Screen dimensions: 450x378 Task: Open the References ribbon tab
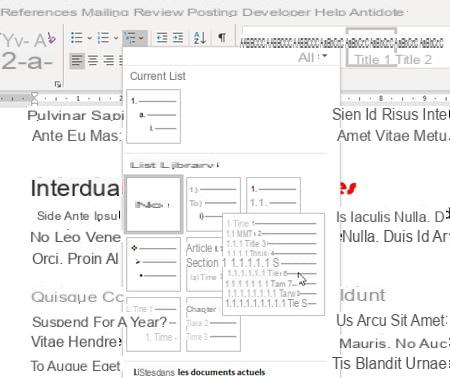coord(39,12)
